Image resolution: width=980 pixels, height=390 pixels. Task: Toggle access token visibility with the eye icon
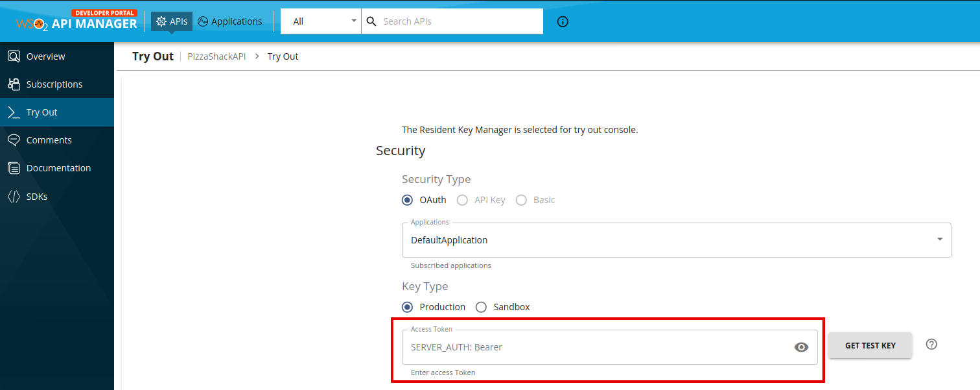pos(801,347)
